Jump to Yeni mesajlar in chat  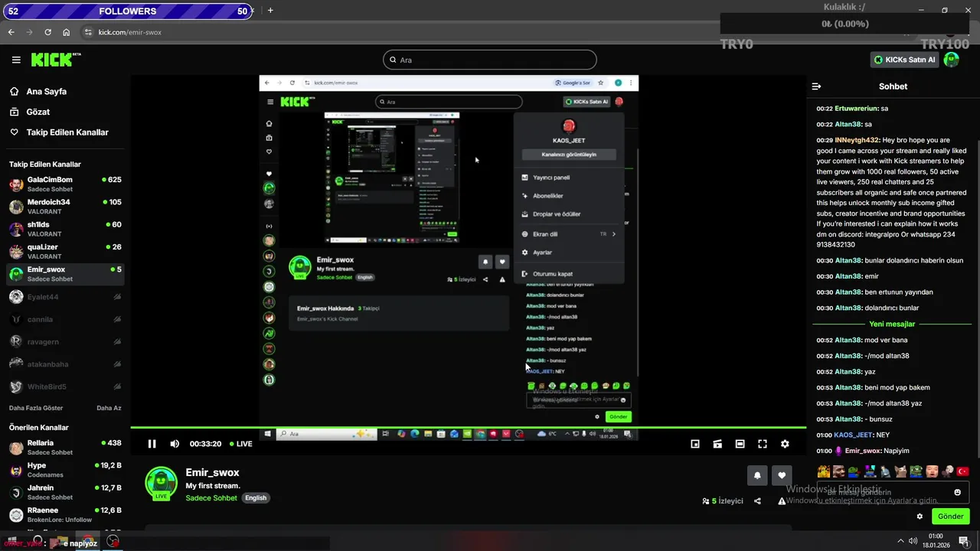point(893,324)
